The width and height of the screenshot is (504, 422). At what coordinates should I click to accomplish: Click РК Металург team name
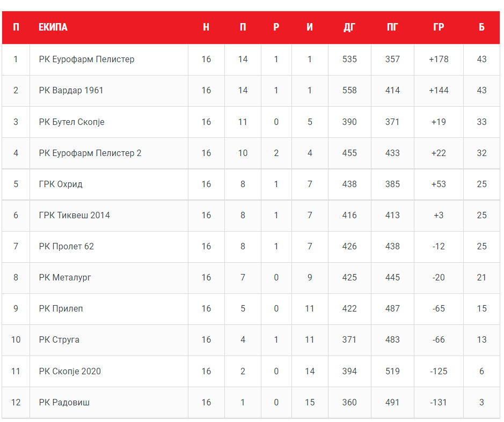tap(65, 277)
